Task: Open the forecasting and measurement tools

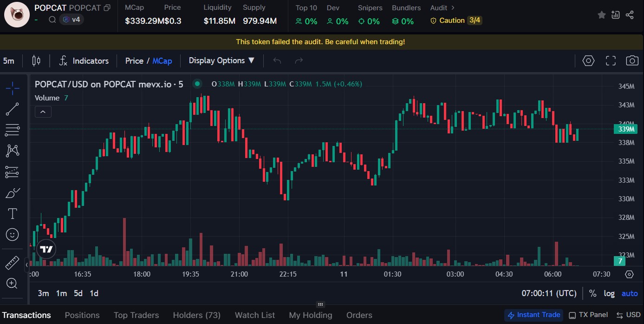Action: click(x=13, y=172)
